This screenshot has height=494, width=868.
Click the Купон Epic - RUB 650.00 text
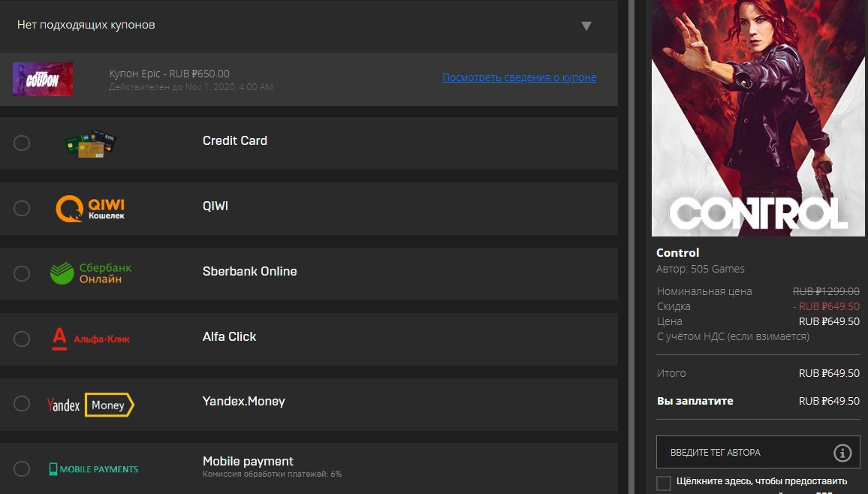coord(170,74)
